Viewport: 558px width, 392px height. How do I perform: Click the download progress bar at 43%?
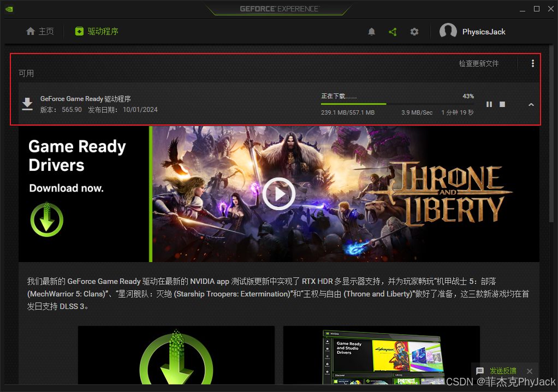397,104
